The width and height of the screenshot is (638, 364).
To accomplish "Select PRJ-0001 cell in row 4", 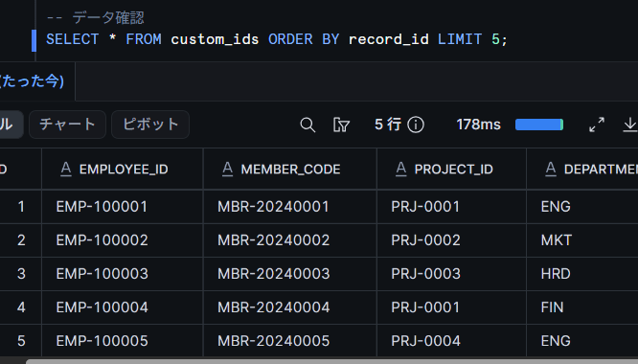I will pyautogui.click(x=451, y=307).
